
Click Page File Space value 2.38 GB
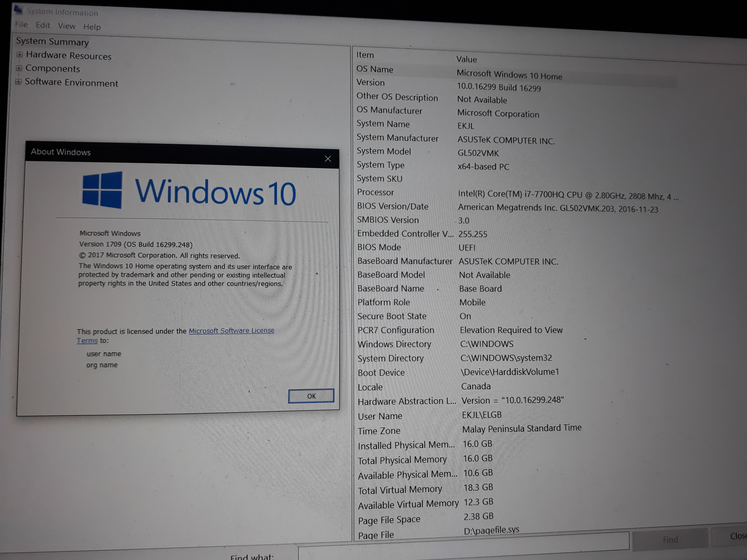478,516
